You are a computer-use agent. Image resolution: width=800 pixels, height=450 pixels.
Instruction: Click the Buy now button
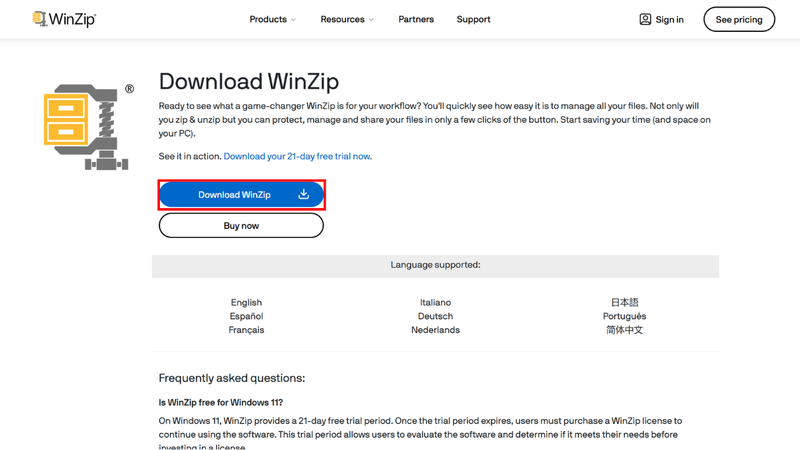click(241, 226)
